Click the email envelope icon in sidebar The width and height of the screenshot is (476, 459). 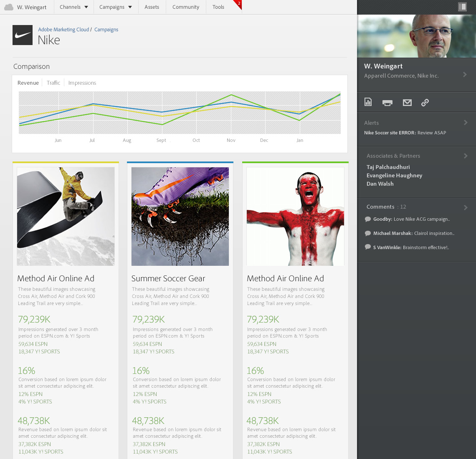pos(407,103)
